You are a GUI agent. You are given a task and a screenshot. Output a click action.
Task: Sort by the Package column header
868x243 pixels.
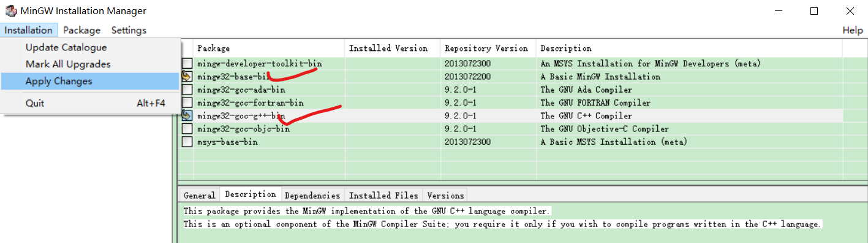270,48
